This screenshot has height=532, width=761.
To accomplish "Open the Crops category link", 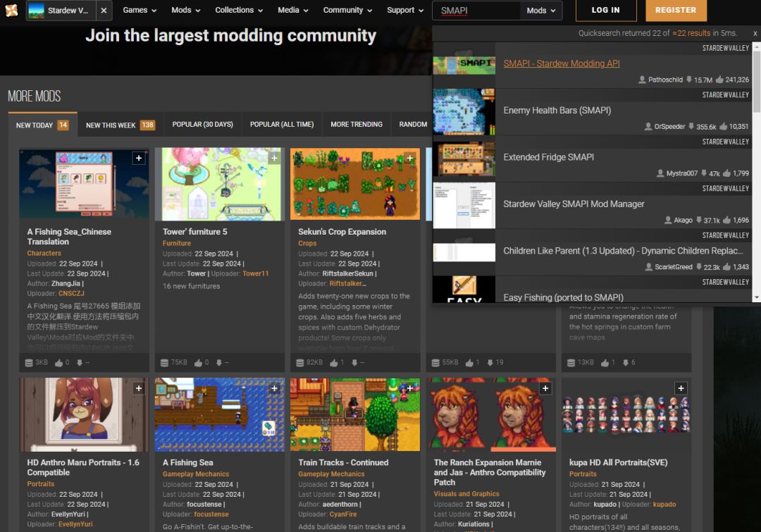I will (307, 243).
